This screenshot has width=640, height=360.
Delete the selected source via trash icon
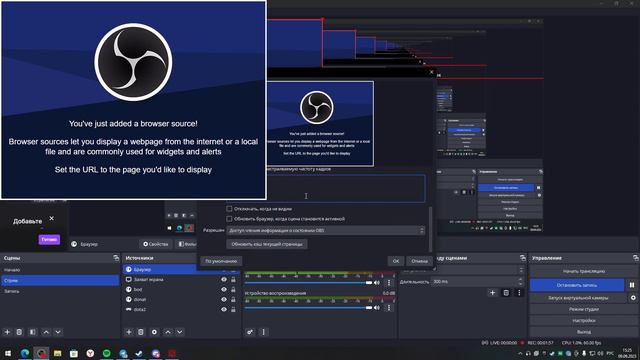(x=141, y=332)
